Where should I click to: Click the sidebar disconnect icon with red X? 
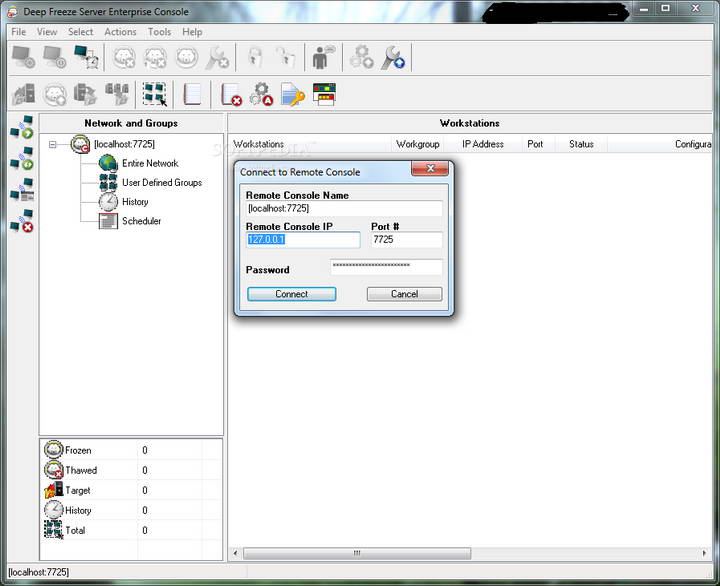click(22, 221)
